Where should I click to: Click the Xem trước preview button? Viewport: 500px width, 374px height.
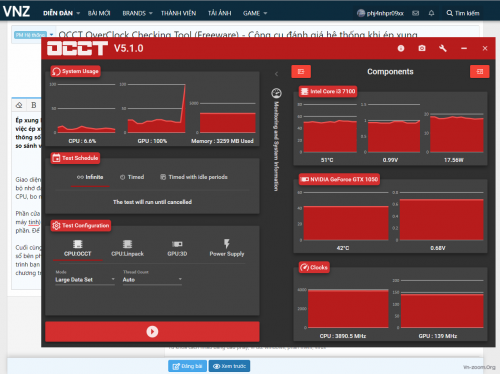229,366
